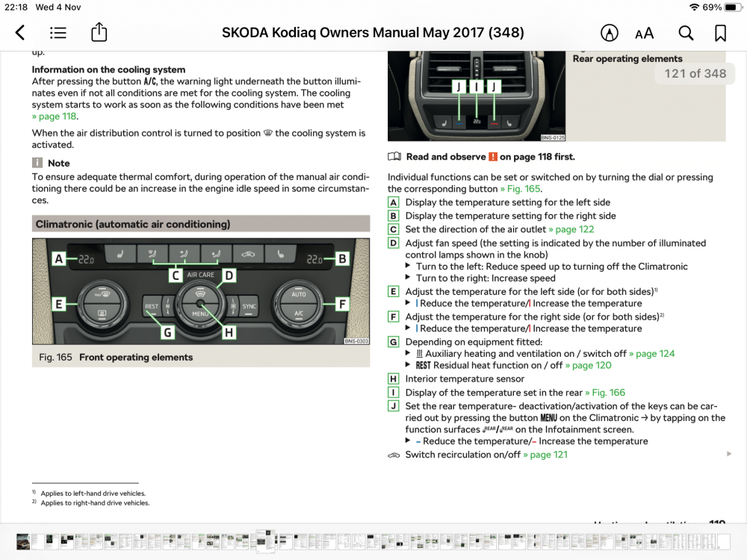Share this manual page
Viewport: 747px width, 560px height.
[x=99, y=32]
